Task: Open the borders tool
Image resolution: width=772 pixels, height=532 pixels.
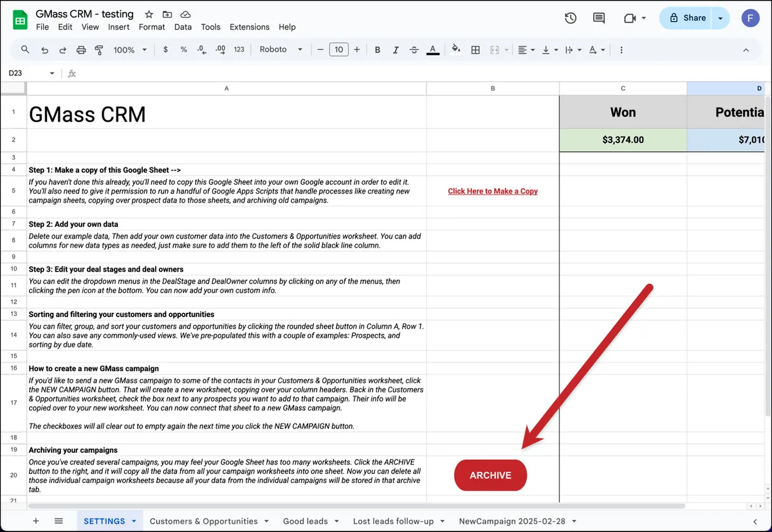Action: [x=475, y=50]
